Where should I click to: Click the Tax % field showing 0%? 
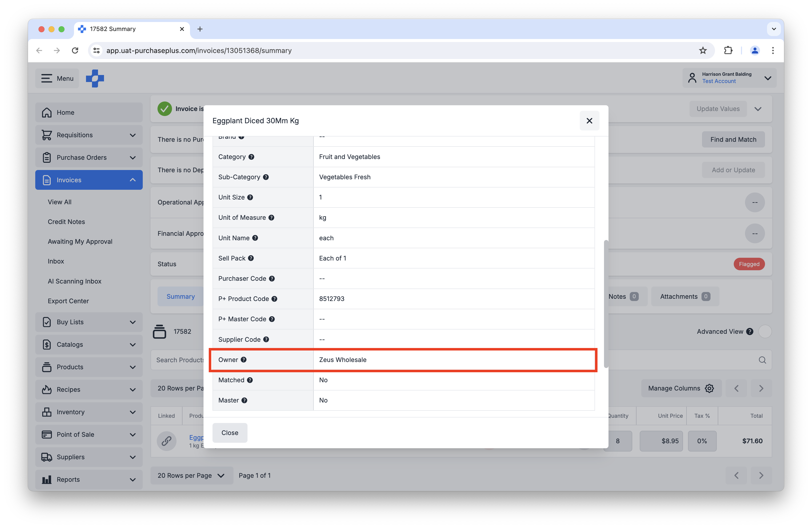pyautogui.click(x=702, y=441)
